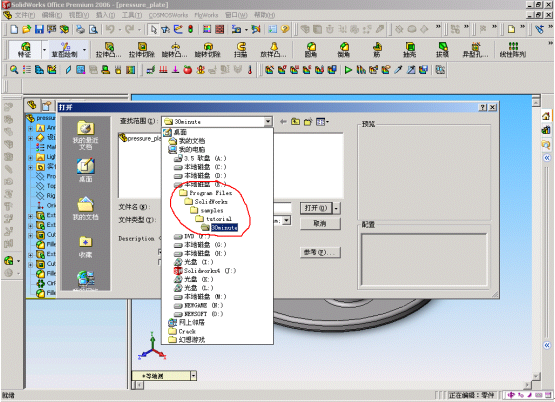
Task: Open the dropdown arrow beside 打开 button
Action: point(336,208)
